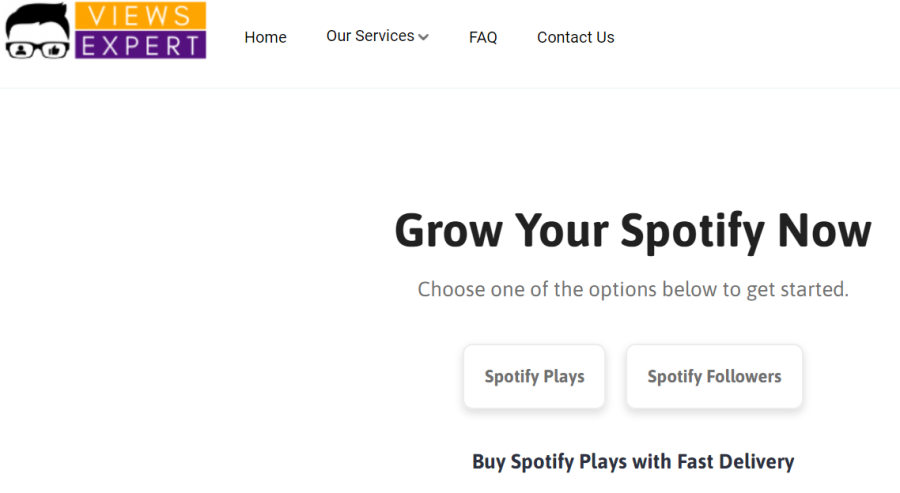Go to the Home page

[265, 37]
